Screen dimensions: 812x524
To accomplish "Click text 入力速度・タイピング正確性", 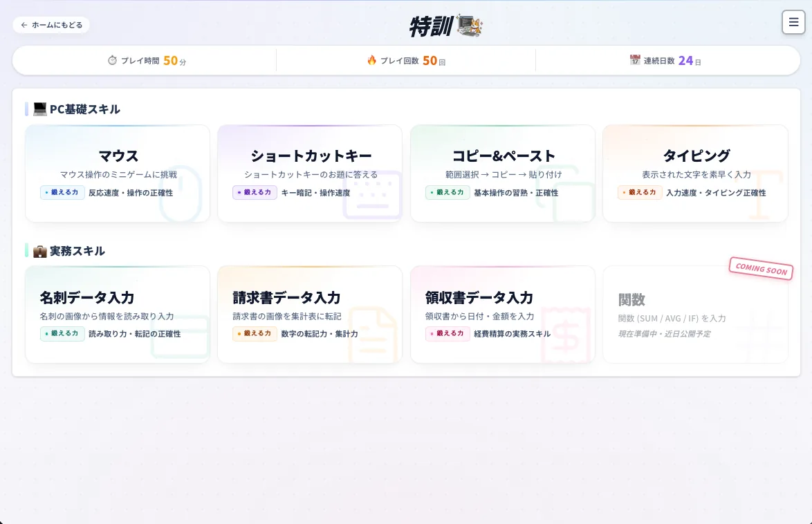I will [x=716, y=193].
